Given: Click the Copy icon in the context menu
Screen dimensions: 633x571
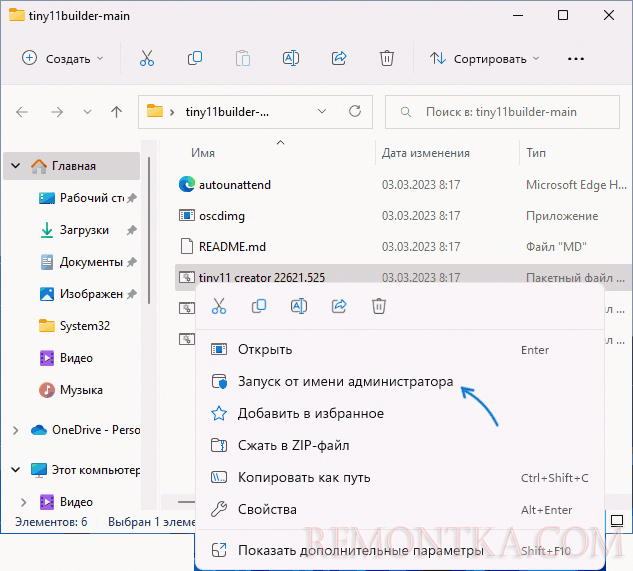Looking at the screenshot, I should [259, 306].
